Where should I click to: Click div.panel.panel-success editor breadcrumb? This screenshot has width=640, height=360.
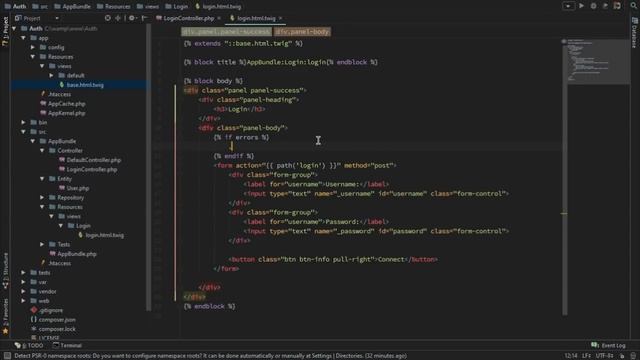(226, 31)
